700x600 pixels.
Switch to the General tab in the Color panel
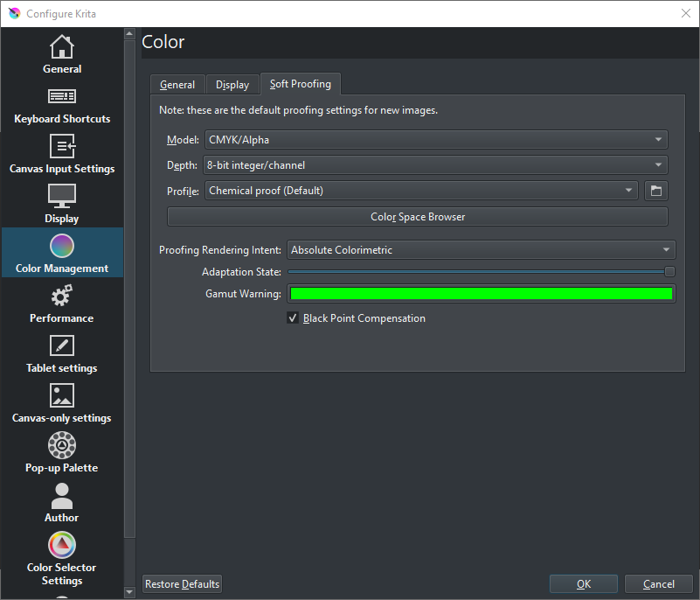[177, 85]
